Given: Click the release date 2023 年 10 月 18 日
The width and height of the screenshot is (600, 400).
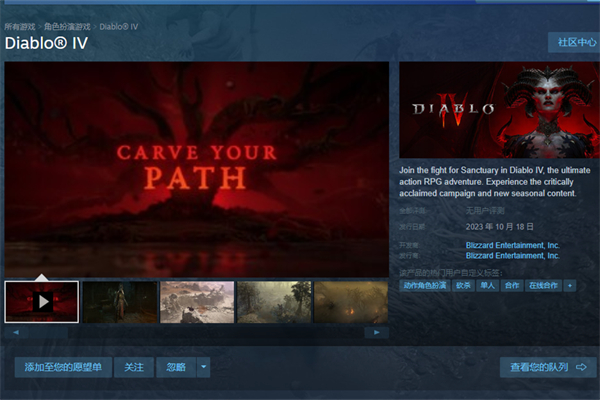Looking at the screenshot, I should [499, 227].
